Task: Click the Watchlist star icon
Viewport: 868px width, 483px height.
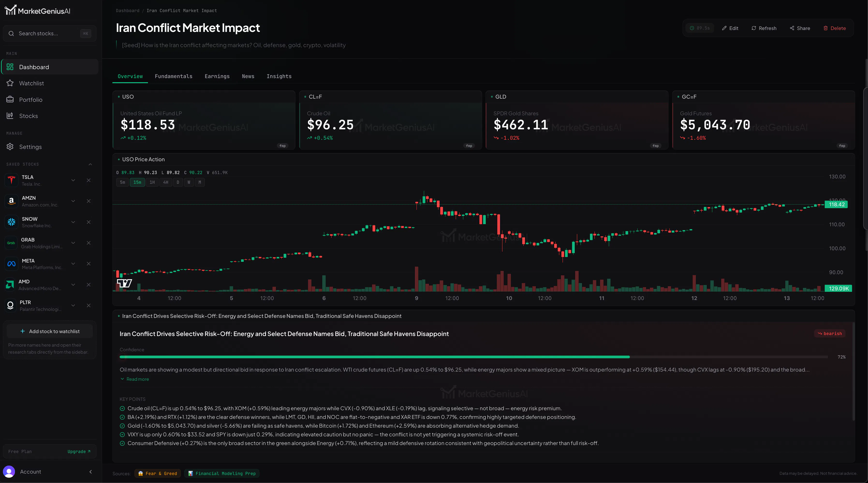Action: (x=10, y=83)
